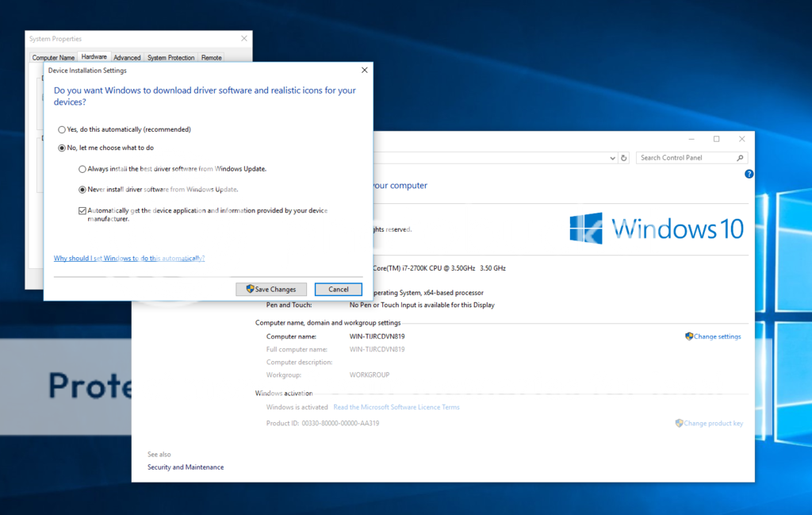Click the Save Changes button

[271, 289]
